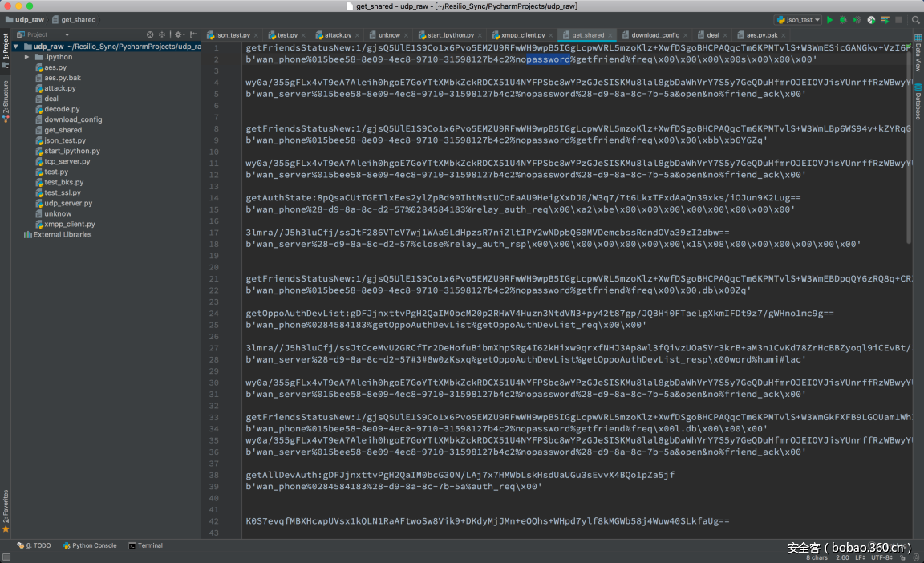Expand the .ipython folder
This screenshot has width=924, height=563.
click(x=27, y=57)
